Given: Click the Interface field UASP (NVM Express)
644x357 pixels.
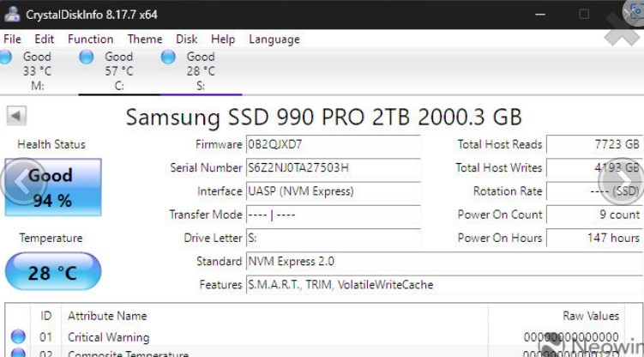Looking at the screenshot, I should (333, 191).
